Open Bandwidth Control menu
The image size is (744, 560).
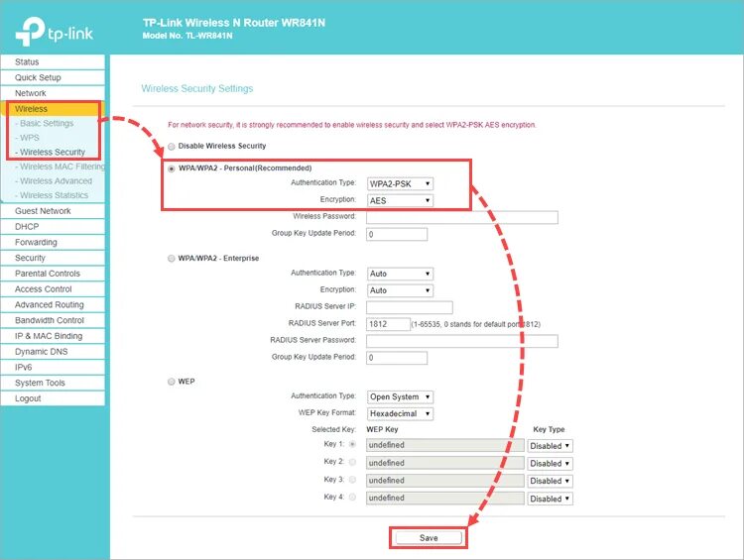pyautogui.click(x=53, y=320)
